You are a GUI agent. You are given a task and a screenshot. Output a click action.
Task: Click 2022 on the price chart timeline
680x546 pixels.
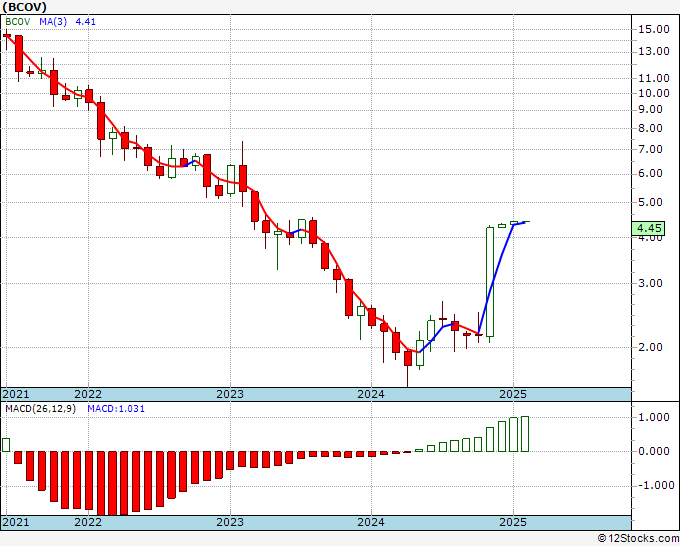pyautogui.click(x=88, y=394)
